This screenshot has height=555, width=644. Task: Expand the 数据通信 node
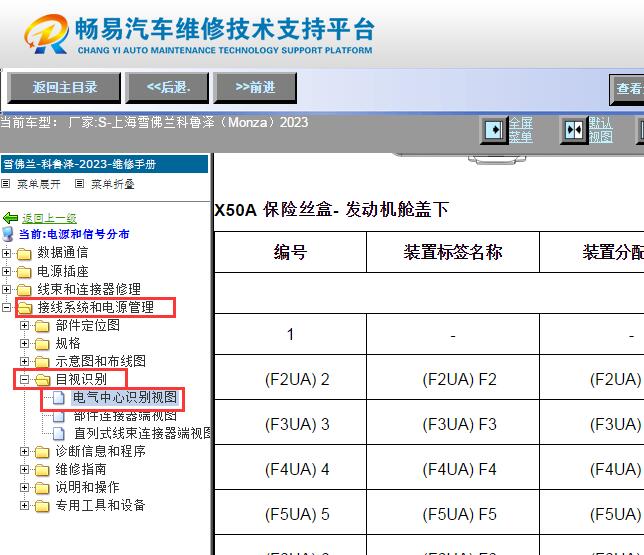(x=6, y=253)
